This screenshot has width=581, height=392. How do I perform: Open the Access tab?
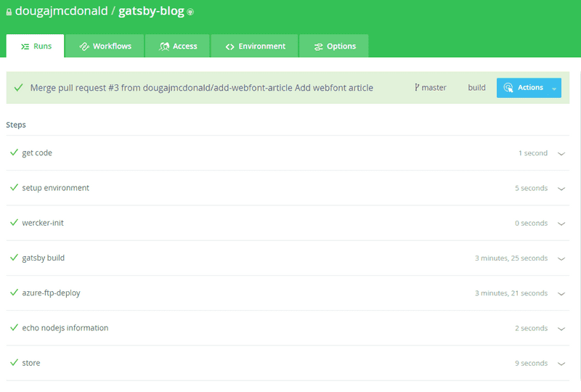tap(177, 46)
